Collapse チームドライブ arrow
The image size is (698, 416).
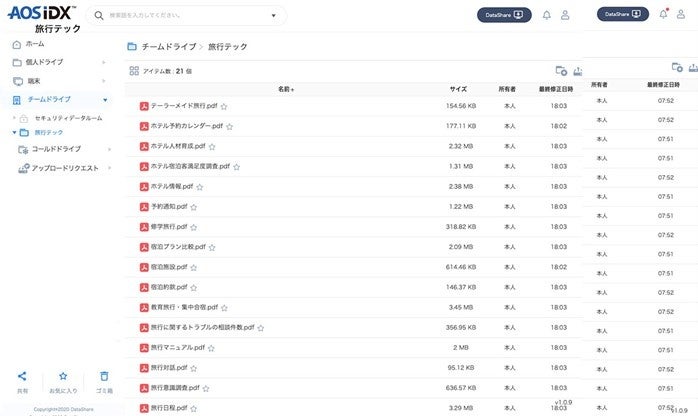[x=105, y=100]
